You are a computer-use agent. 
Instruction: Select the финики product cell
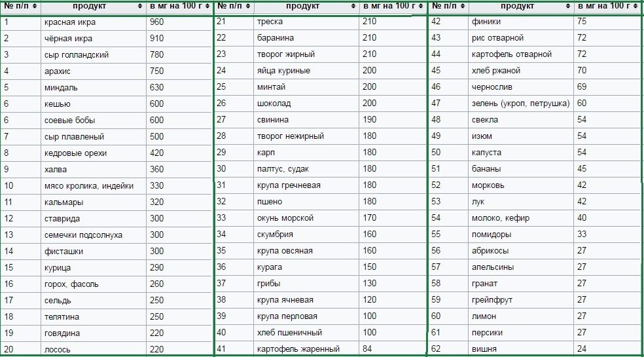pyautogui.click(x=521, y=22)
